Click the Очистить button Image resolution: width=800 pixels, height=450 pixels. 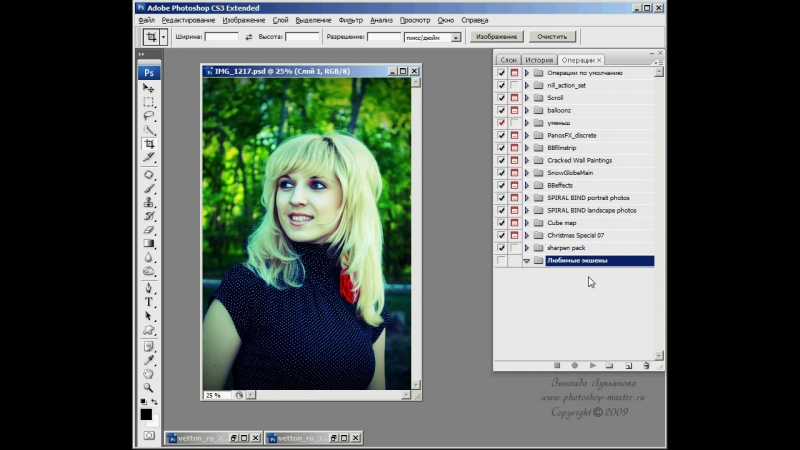pos(552,37)
